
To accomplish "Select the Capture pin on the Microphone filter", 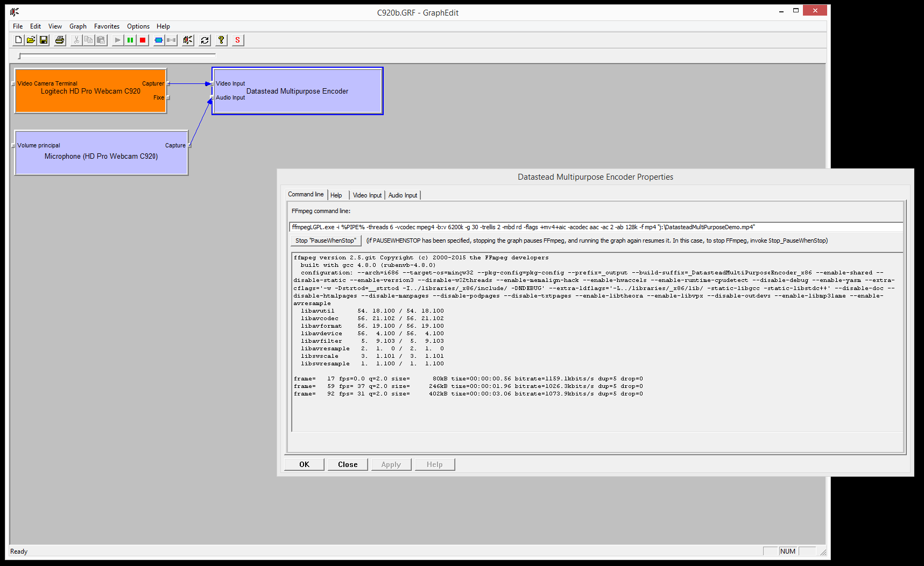I will click(x=189, y=145).
